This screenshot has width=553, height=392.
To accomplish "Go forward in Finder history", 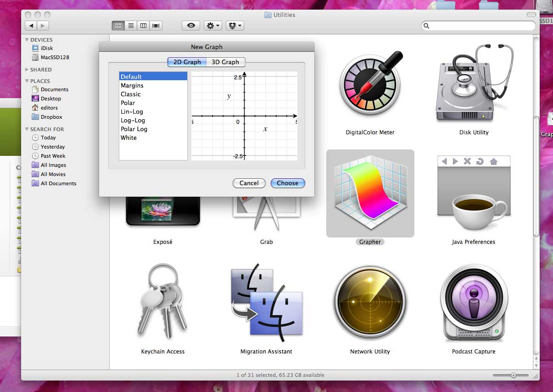I will pos(43,26).
